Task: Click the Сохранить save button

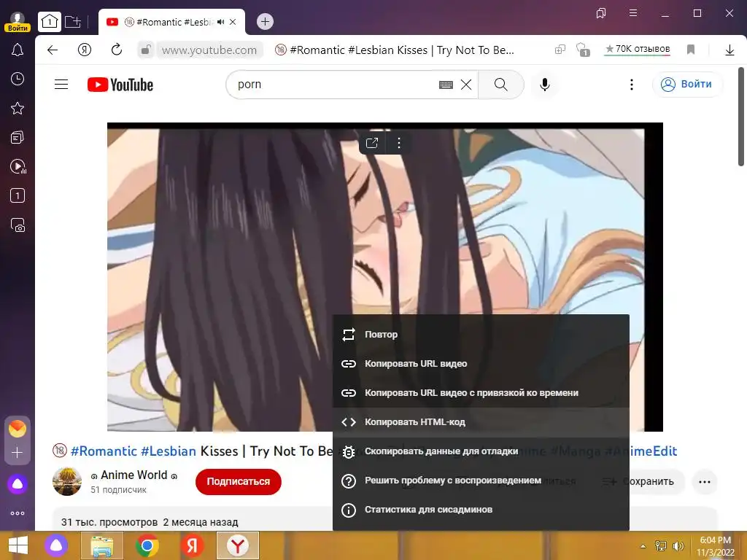Action: pos(649,482)
